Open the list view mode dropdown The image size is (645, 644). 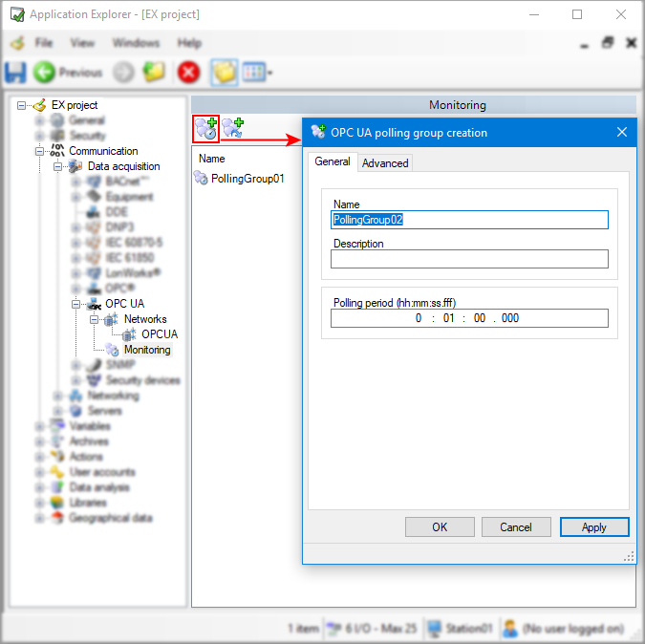(270, 73)
